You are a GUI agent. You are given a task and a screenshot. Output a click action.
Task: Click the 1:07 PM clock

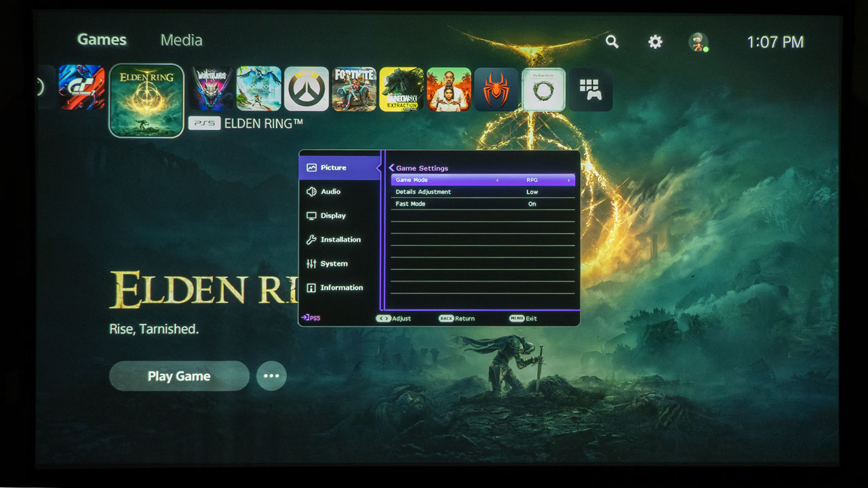pos(775,42)
